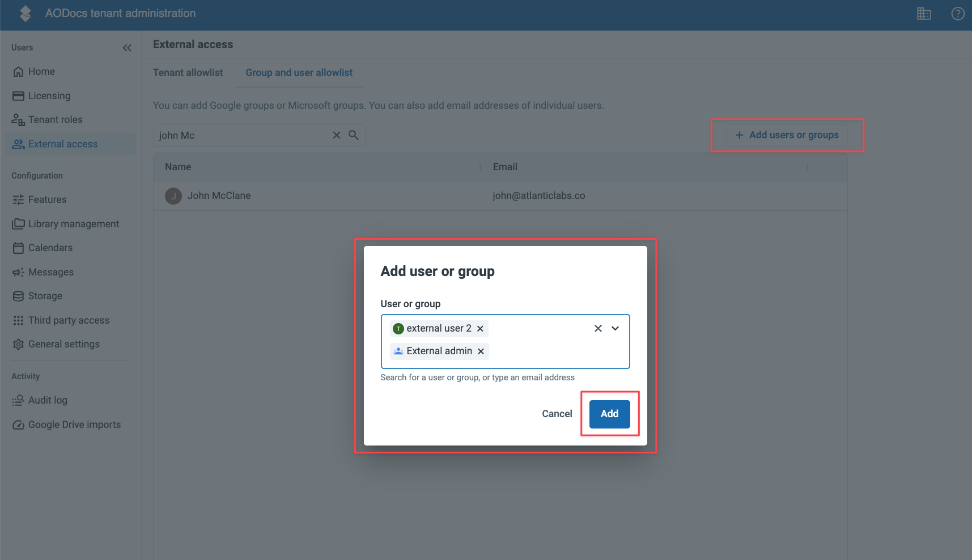Remove external user 2 chip
Viewport: 972px width, 560px height.
(480, 329)
